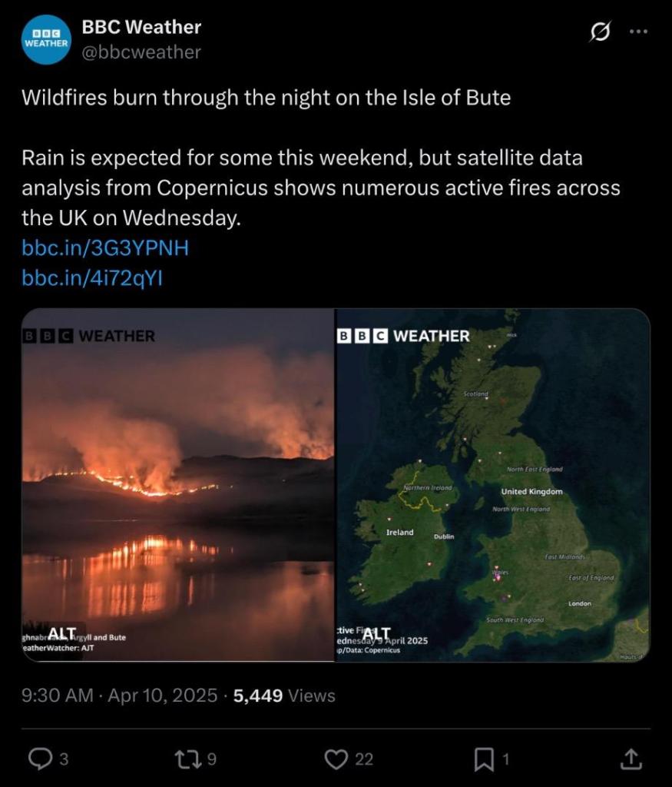Follow the bbc.in/4i72qYI link
The height and width of the screenshot is (787, 672).
coord(92,278)
